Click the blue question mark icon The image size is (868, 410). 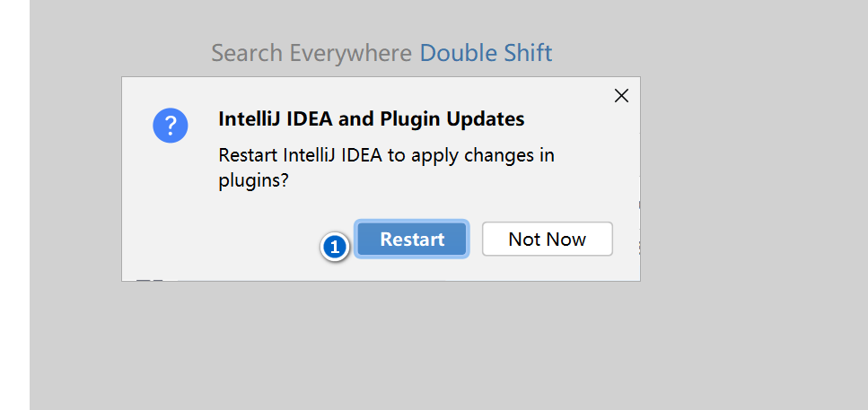[171, 126]
